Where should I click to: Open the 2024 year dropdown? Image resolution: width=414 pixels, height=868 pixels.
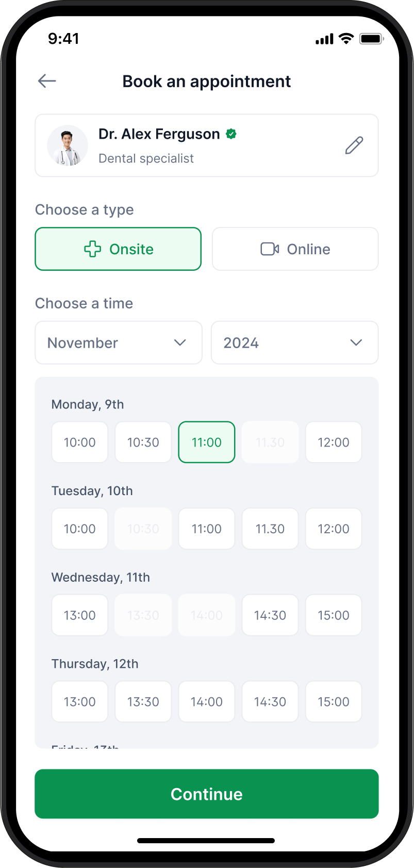click(294, 343)
